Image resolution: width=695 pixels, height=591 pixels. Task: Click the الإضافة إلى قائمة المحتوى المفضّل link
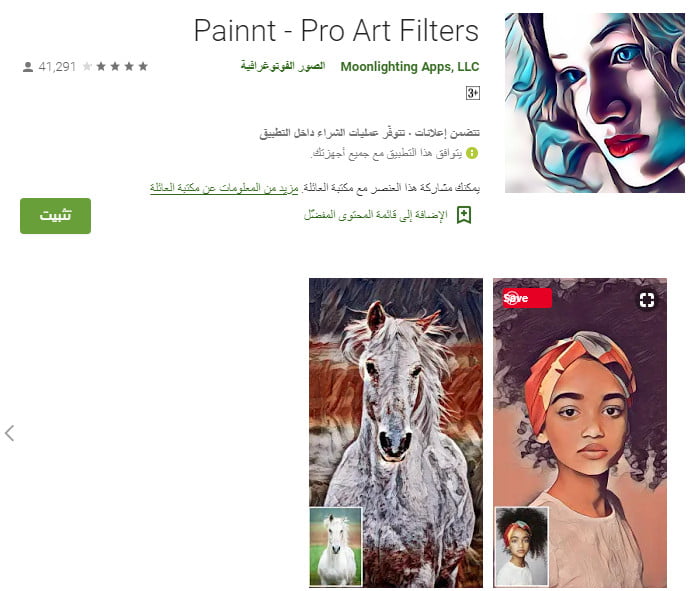point(375,215)
